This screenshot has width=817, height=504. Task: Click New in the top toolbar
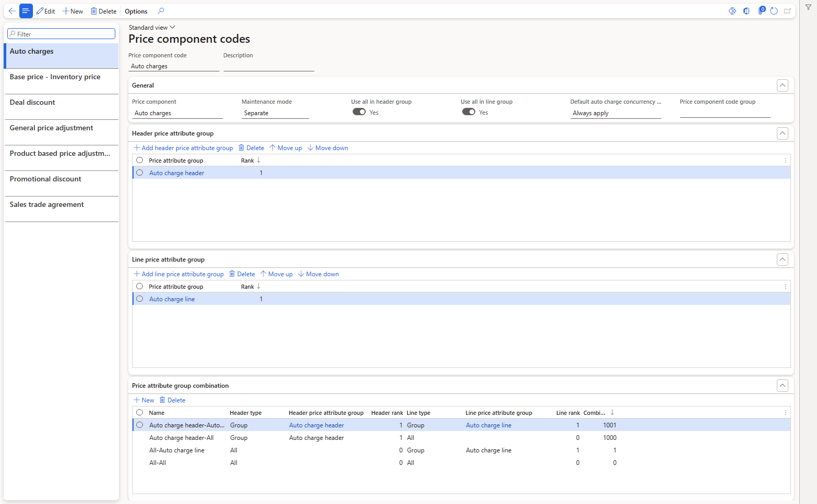click(73, 11)
